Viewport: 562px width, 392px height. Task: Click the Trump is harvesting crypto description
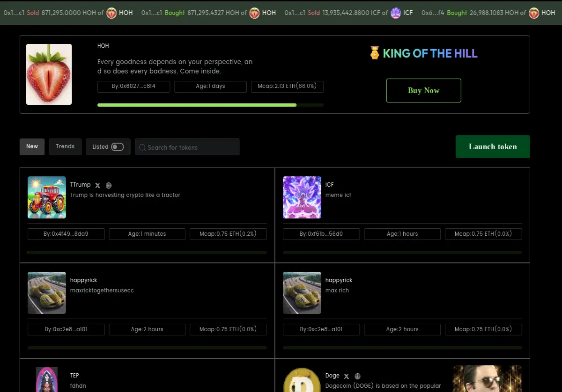click(x=125, y=195)
